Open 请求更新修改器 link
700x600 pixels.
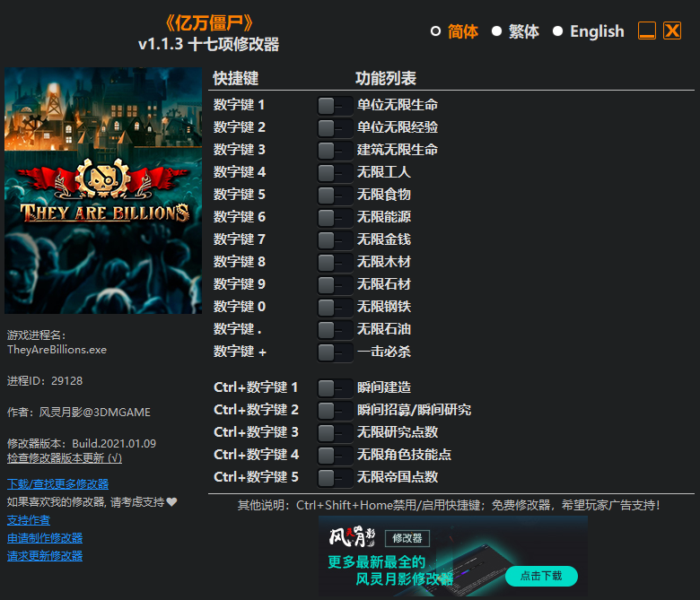pyautogui.click(x=45, y=556)
